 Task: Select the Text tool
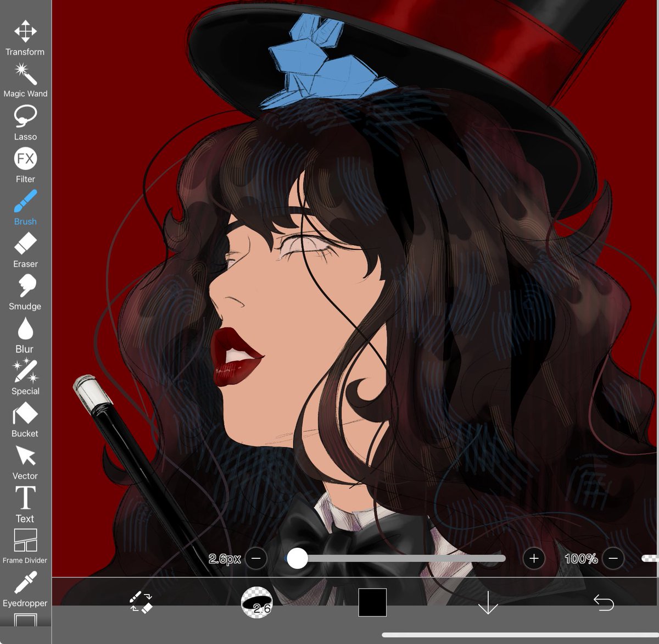coord(25,504)
